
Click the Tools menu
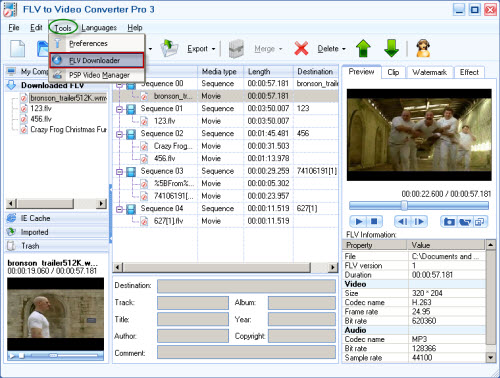coord(63,28)
